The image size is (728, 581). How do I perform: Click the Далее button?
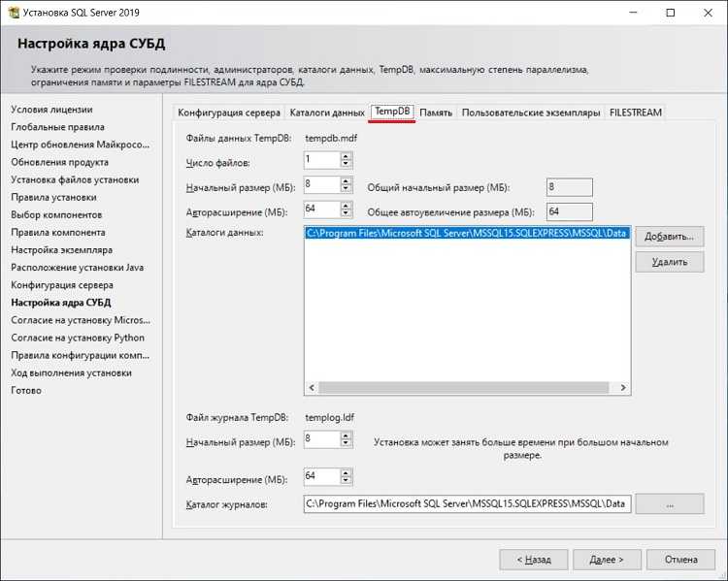point(607,560)
